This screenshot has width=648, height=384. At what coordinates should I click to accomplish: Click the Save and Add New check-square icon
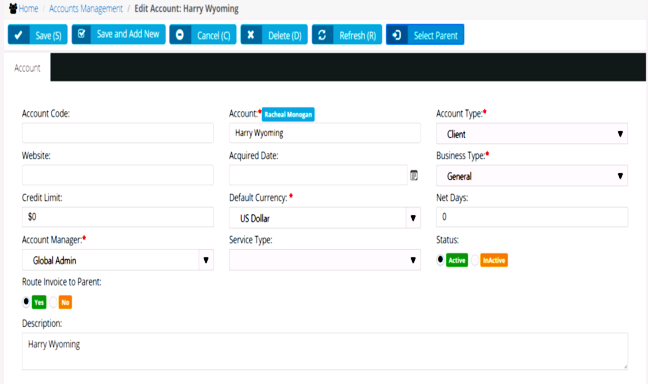point(81,33)
